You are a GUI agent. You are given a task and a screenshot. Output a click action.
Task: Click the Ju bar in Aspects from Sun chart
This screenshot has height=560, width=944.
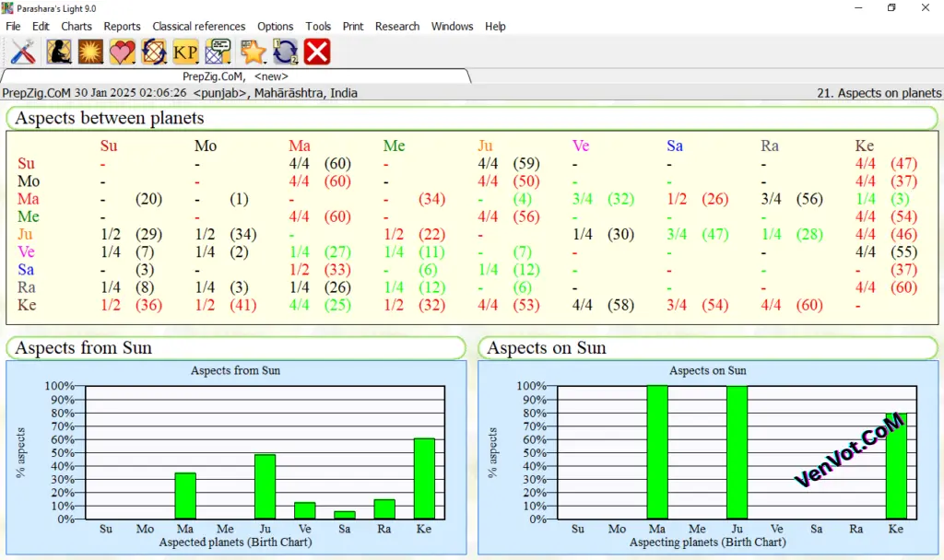pos(265,486)
